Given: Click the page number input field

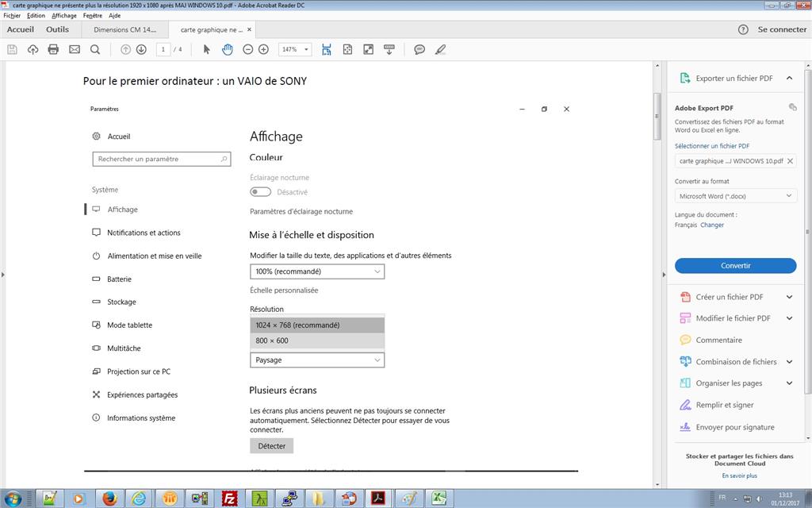Looking at the screenshot, I should [x=163, y=50].
